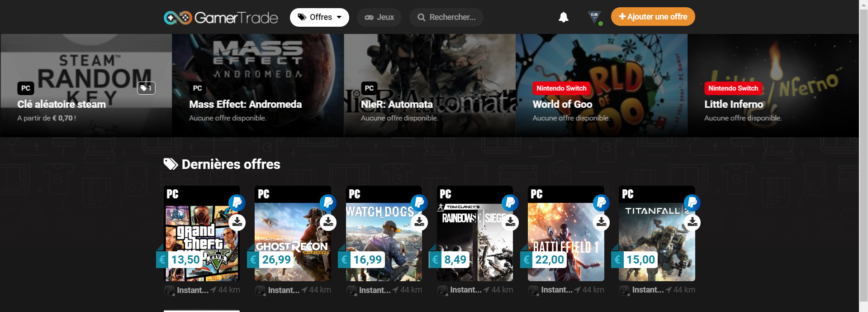This screenshot has height=312, width=868.
Task: Click PayPal icon on Titanfall 2 offer
Action: pos(692,202)
